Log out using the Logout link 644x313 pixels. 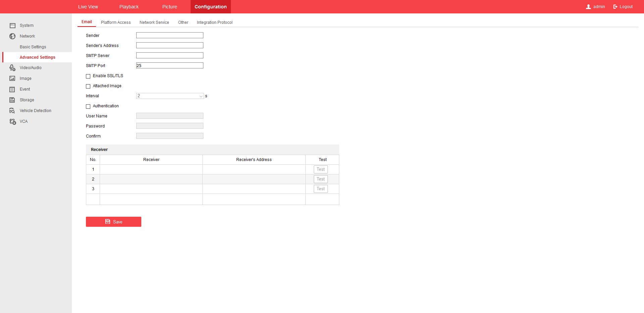[x=623, y=7]
